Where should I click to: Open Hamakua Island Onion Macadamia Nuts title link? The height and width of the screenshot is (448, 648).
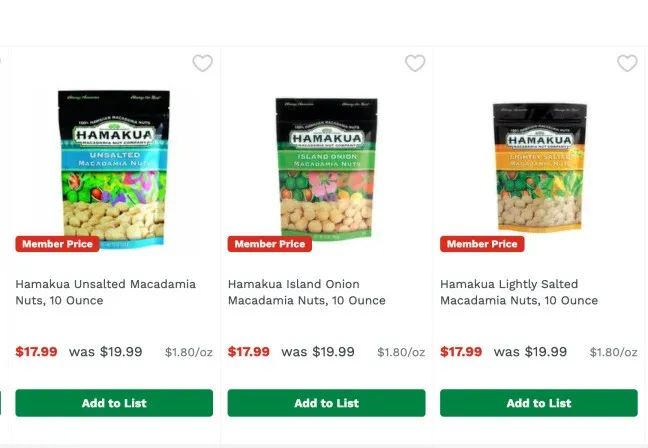click(x=307, y=292)
